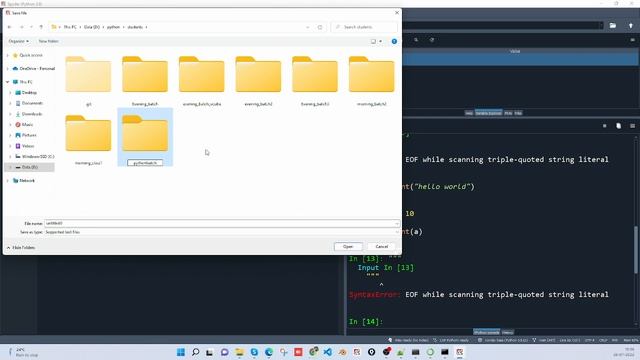
Task: Open Visual Studio Code from the taskbar
Action: (327, 352)
